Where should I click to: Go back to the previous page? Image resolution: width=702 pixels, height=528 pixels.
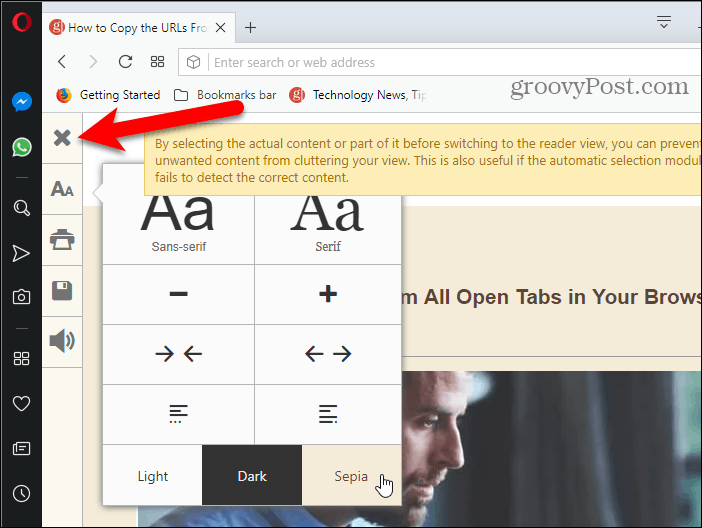pyautogui.click(x=62, y=61)
